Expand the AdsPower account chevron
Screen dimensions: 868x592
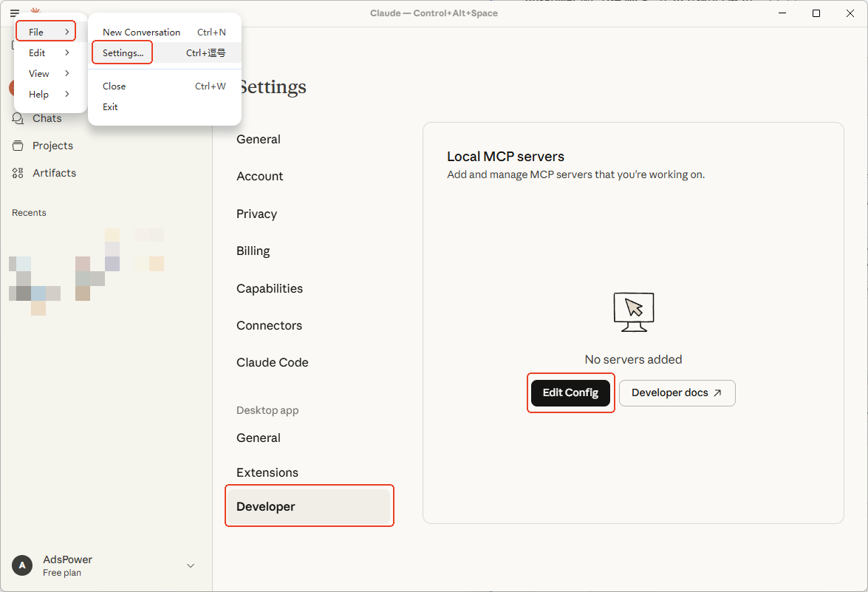pyautogui.click(x=191, y=566)
